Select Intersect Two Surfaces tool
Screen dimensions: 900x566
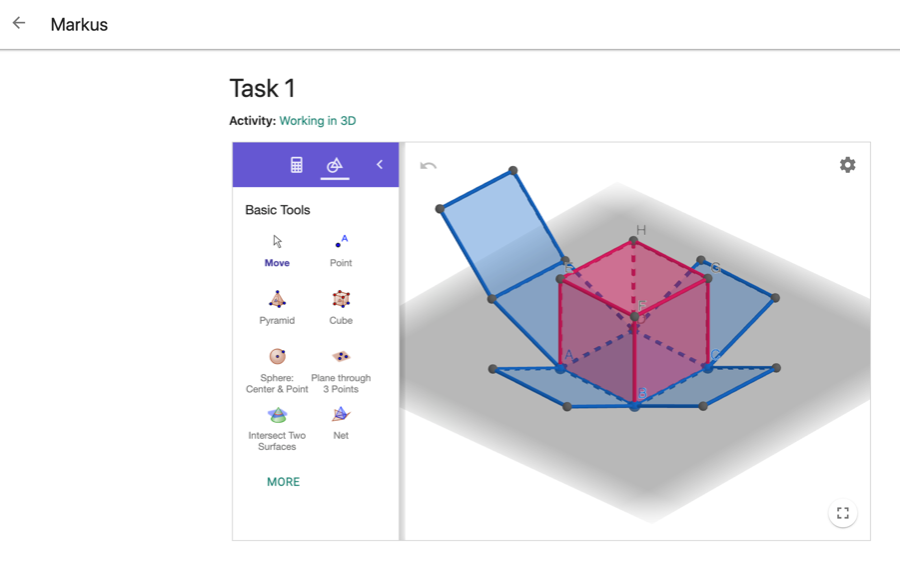277,428
